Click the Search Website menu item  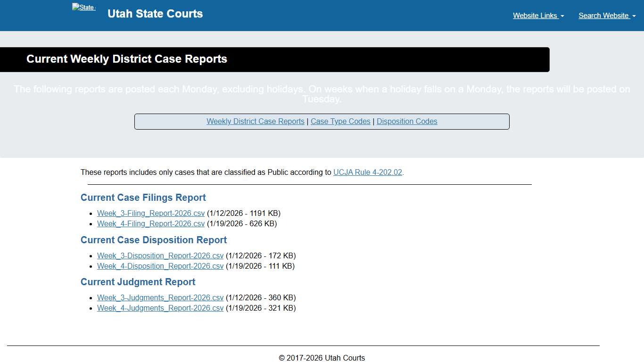point(604,16)
